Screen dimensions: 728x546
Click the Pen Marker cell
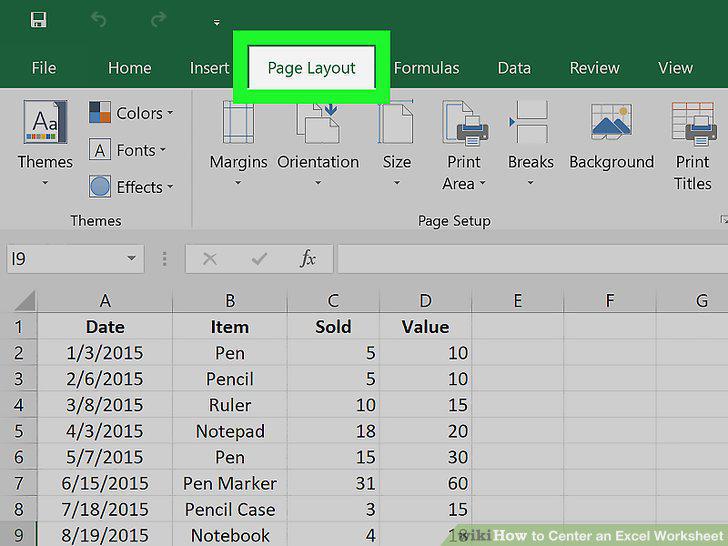point(230,483)
